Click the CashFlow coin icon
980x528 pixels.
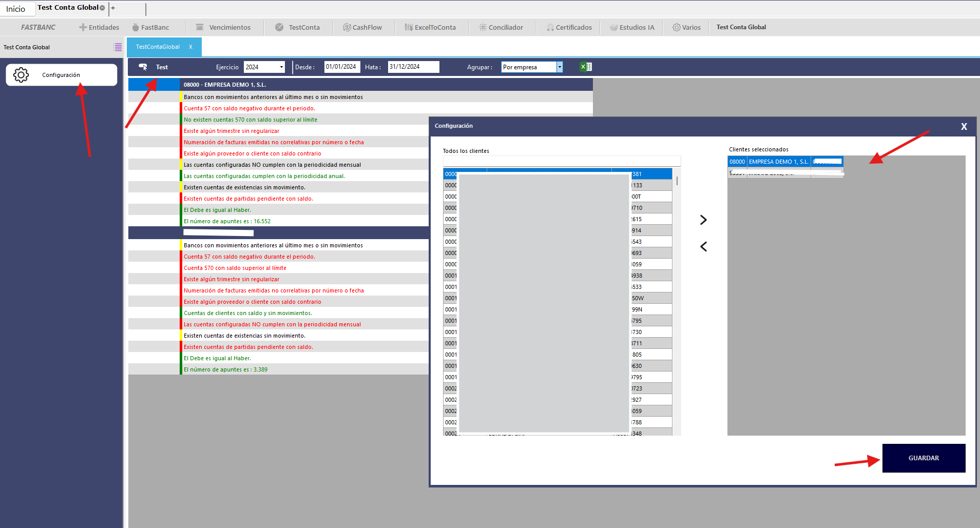pyautogui.click(x=347, y=27)
